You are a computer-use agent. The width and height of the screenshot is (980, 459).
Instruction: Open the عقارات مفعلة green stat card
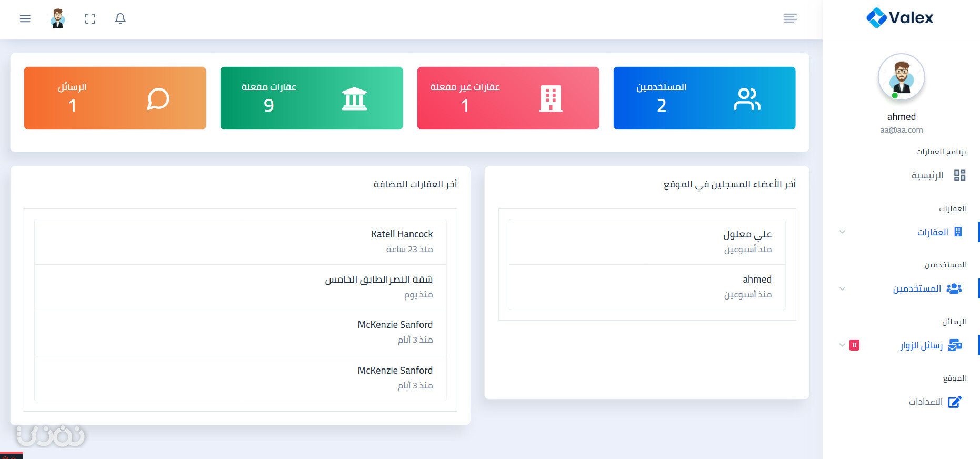point(312,98)
